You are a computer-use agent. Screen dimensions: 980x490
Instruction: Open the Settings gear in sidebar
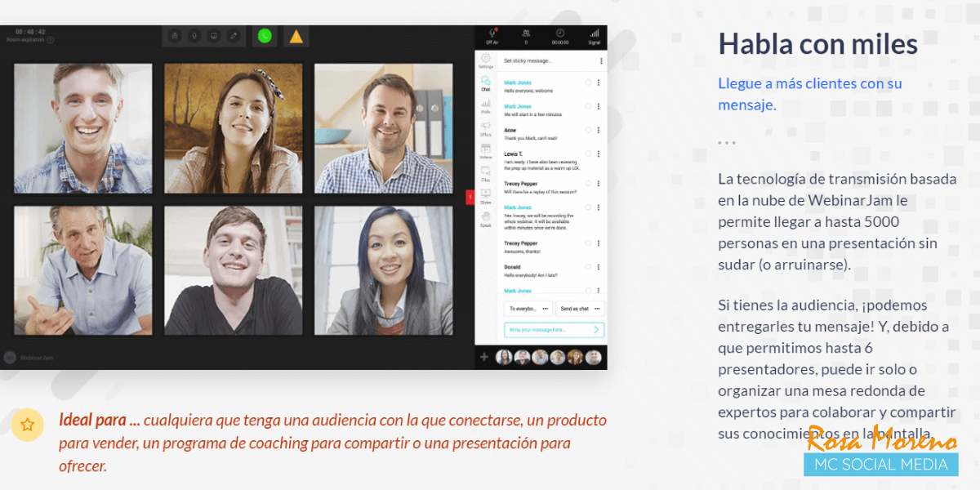[486, 61]
